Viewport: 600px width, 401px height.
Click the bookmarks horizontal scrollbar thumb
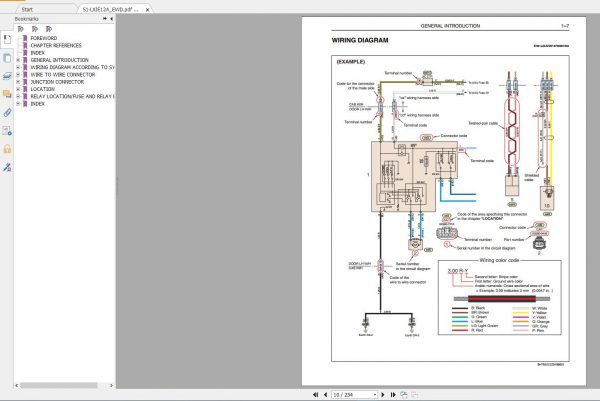pos(59,385)
